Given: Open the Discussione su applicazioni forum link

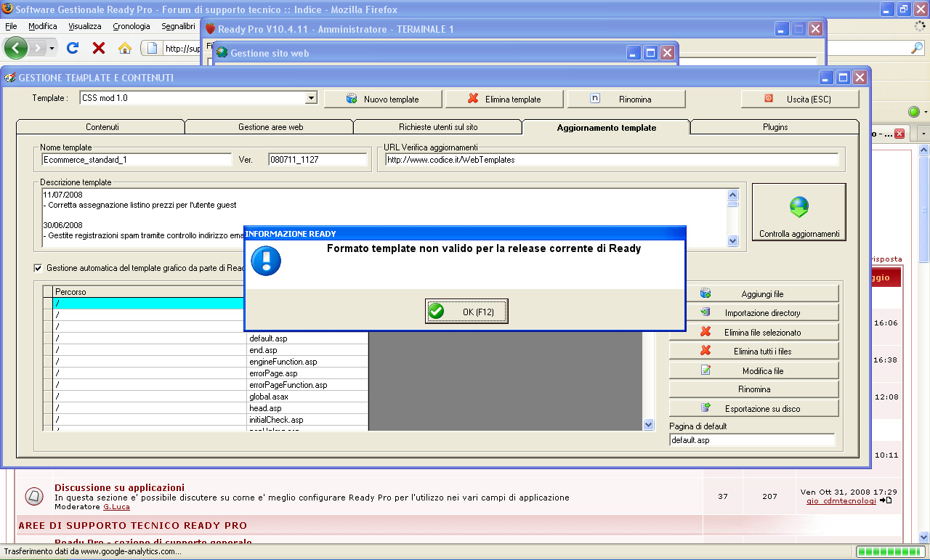Looking at the screenshot, I should [119, 487].
